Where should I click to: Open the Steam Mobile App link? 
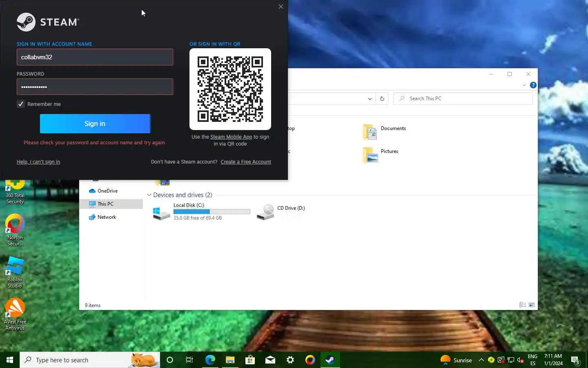231,137
